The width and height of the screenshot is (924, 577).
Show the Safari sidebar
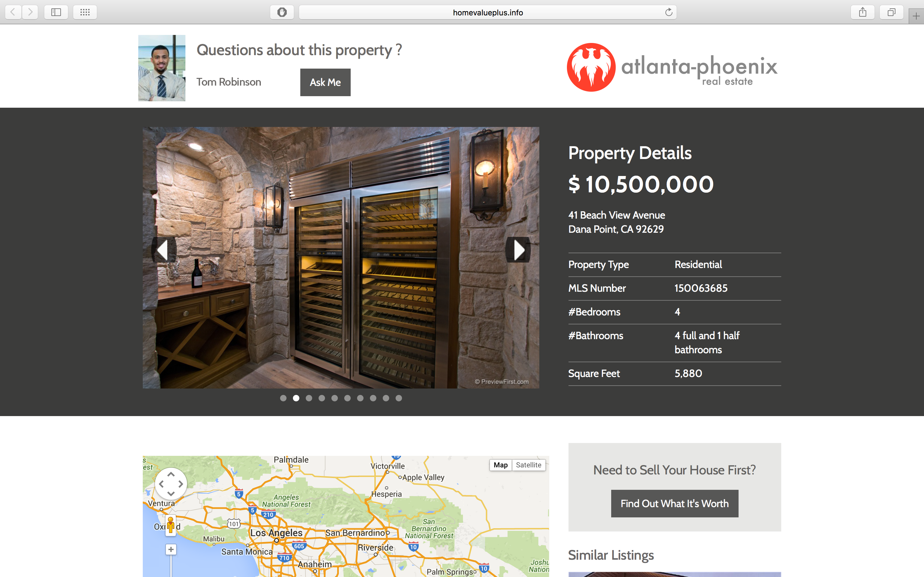coord(56,12)
